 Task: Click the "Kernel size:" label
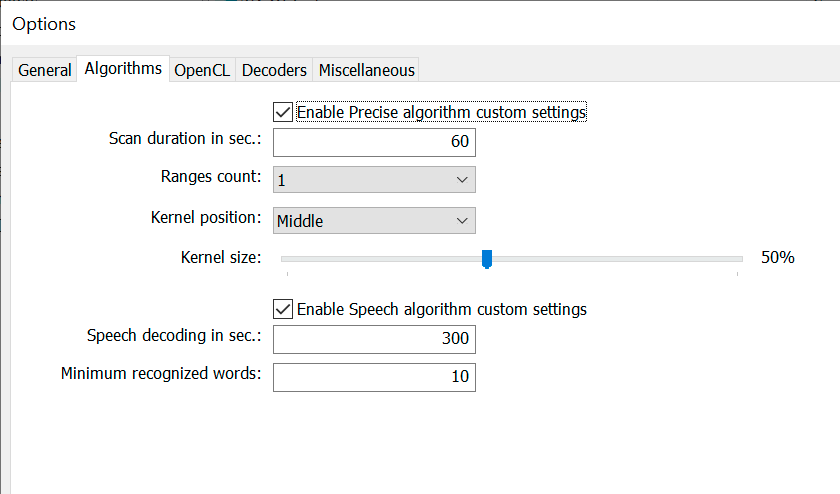[x=220, y=258]
